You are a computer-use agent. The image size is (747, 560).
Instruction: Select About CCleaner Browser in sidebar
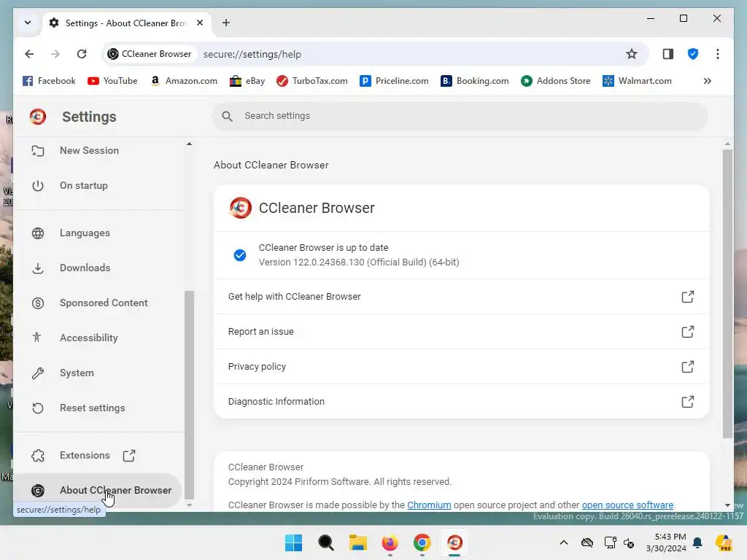pos(98,491)
